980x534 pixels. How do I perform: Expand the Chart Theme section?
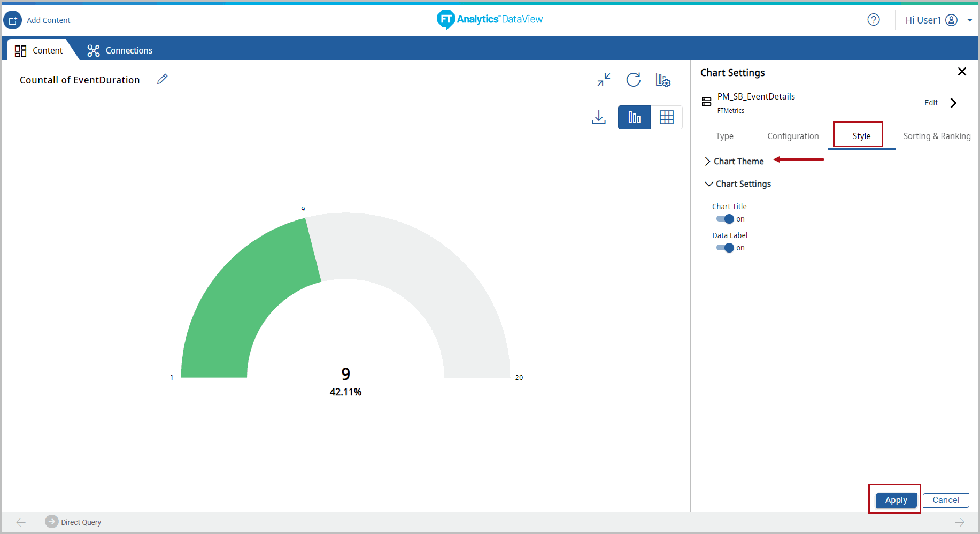coord(738,162)
